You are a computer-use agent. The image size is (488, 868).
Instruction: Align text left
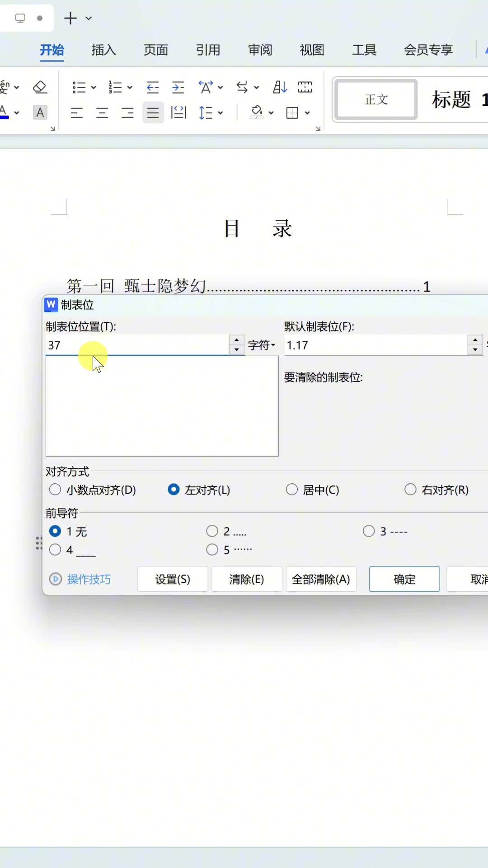77,113
